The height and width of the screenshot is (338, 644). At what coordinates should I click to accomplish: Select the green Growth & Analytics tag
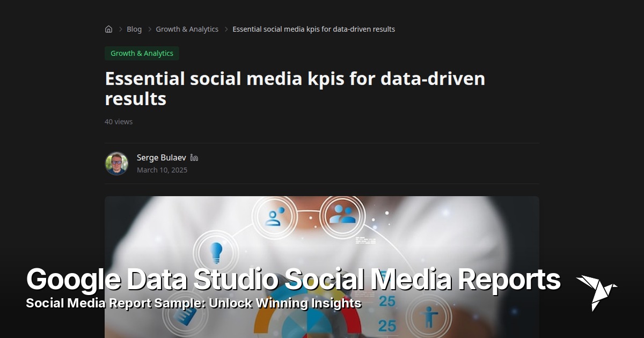(x=142, y=53)
